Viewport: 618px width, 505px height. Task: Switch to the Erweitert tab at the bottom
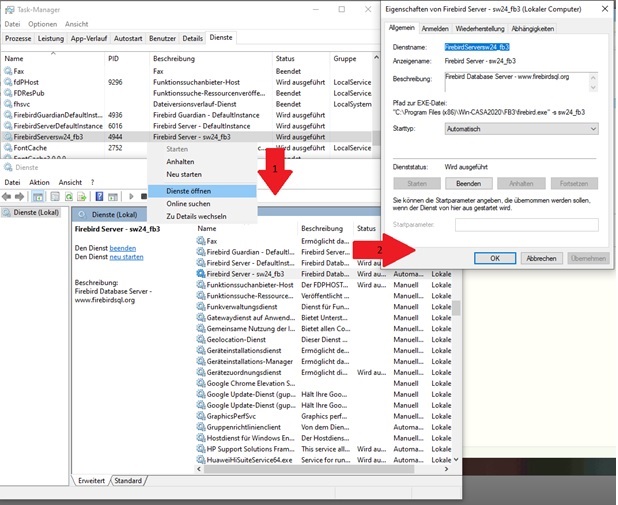click(x=91, y=481)
